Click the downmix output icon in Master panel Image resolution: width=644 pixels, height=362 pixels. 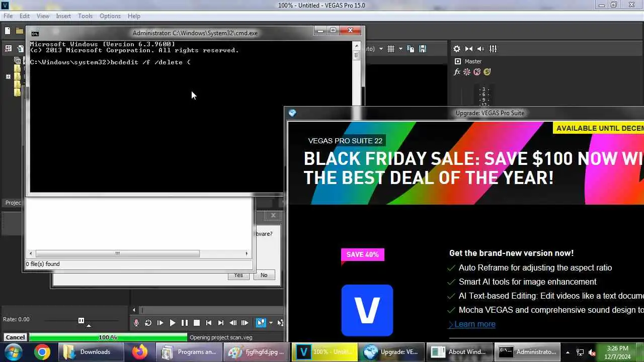(469, 49)
